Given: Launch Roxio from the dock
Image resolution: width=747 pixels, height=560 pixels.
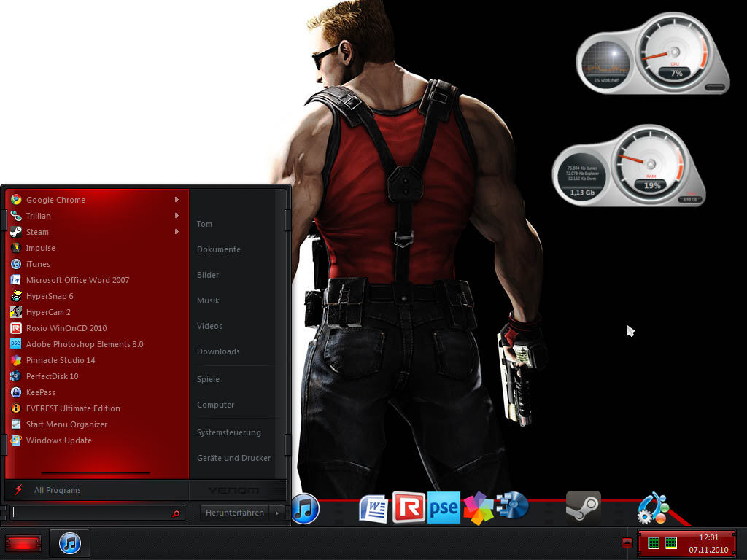Looking at the screenshot, I should (409, 507).
